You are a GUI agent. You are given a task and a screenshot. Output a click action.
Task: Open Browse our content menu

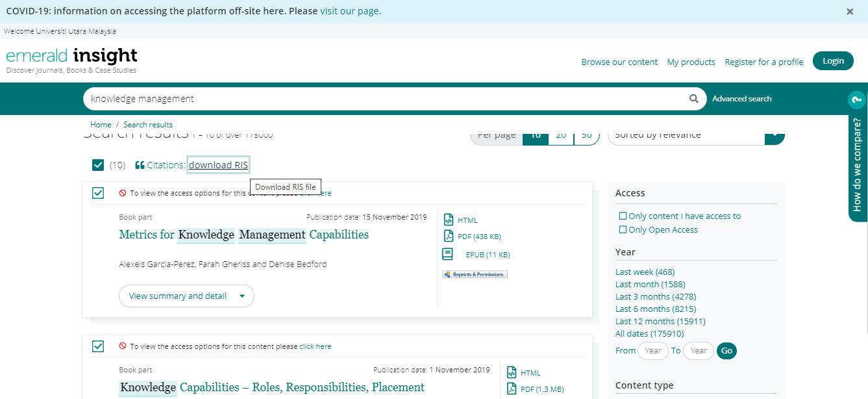619,62
